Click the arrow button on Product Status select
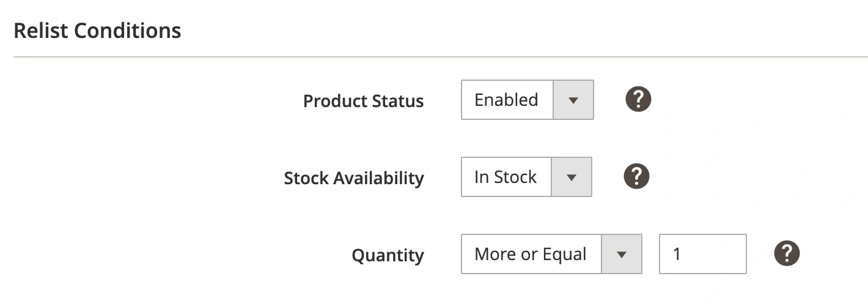 [573, 100]
